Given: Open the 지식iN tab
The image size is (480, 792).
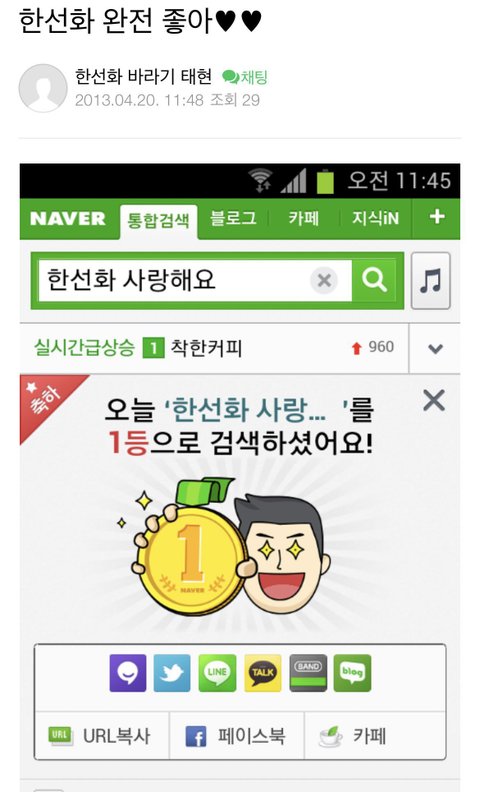Looking at the screenshot, I should (375, 218).
